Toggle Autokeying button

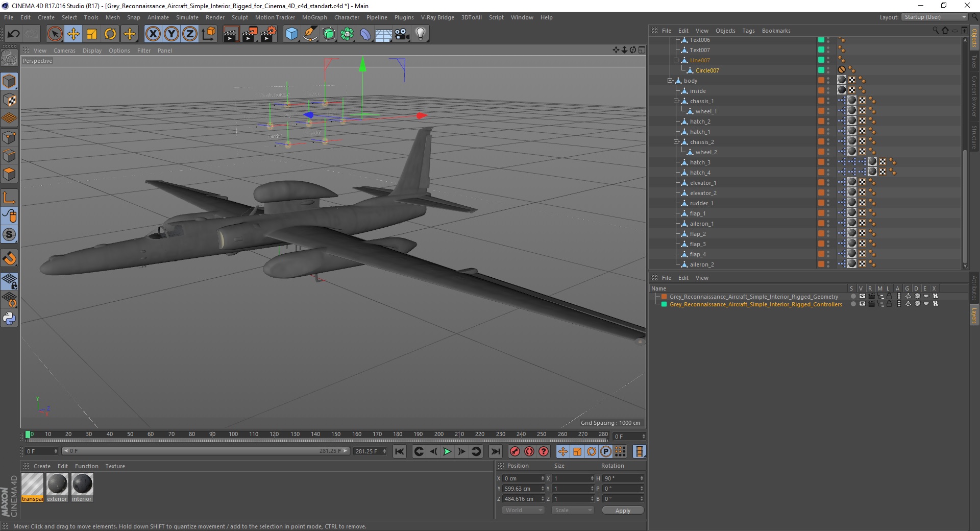pos(529,451)
